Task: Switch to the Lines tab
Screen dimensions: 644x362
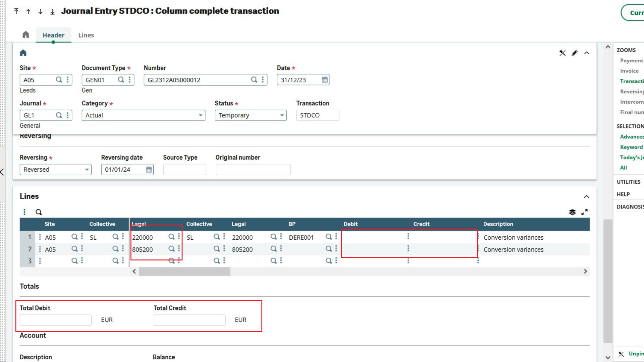Action: (86, 35)
